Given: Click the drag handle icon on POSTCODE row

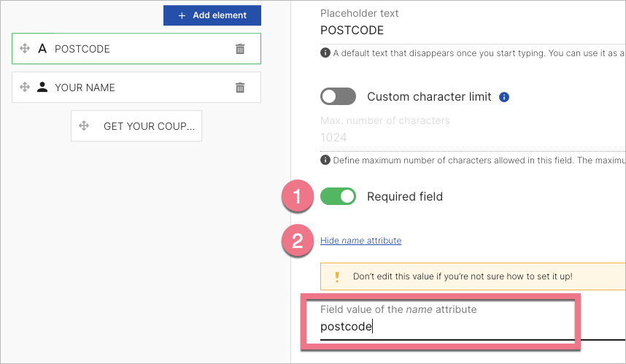Looking at the screenshot, I should tap(25, 49).
